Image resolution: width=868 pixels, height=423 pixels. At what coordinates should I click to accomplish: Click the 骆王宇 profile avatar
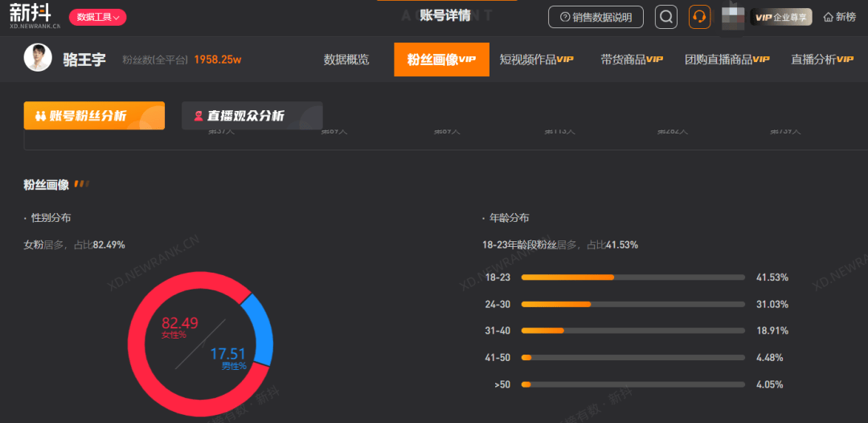tap(38, 58)
